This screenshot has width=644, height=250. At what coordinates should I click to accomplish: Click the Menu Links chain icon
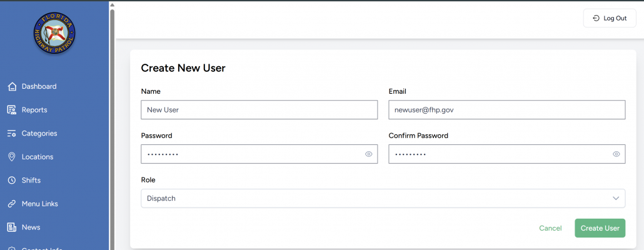click(x=12, y=204)
